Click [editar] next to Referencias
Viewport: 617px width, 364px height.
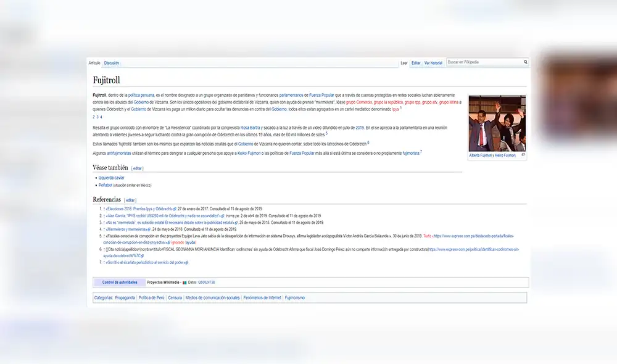130,200
